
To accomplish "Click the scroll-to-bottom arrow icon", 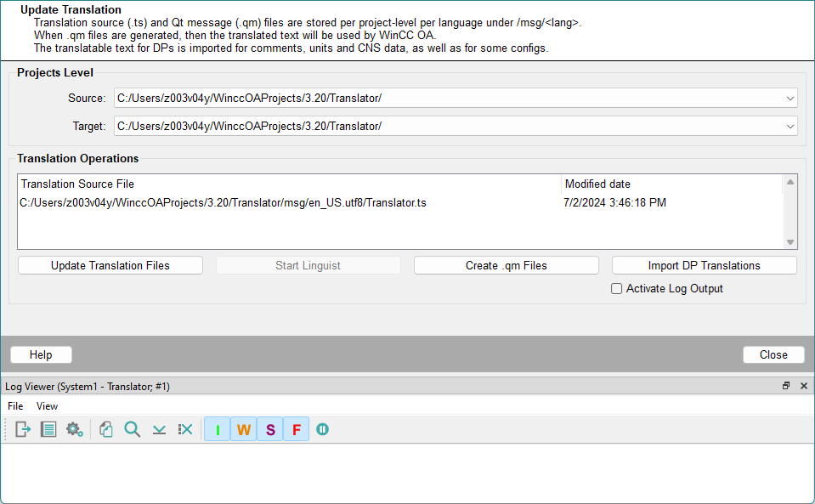I will tap(159, 429).
